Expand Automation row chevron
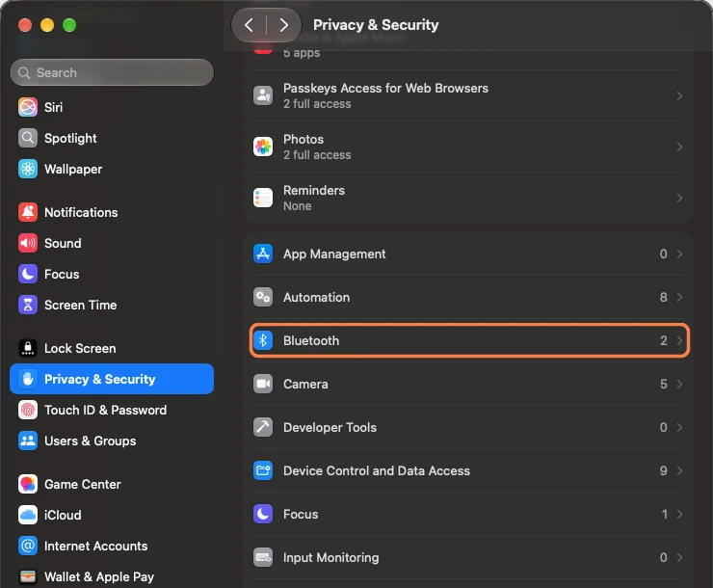 click(679, 298)
